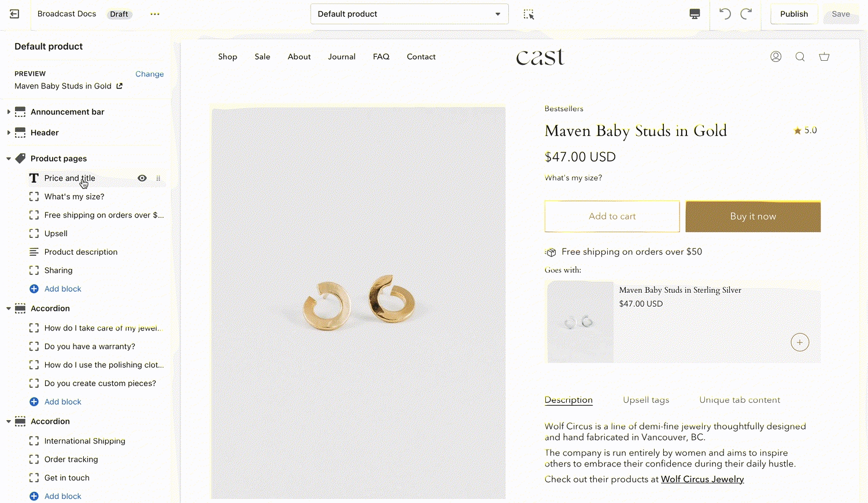Screen dimensions: 868x503
Task: Add upsell product with plus button
Action: [x=800, y=343]
